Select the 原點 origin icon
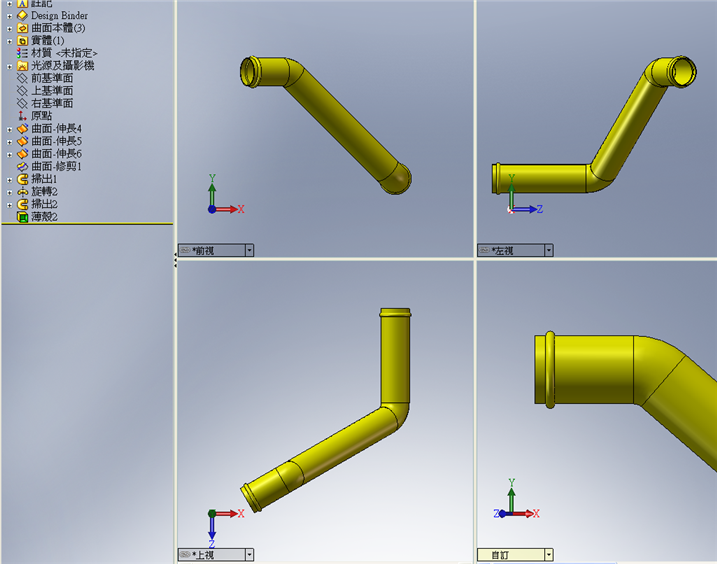Viewport: 717px width, 564px height. 22,116
